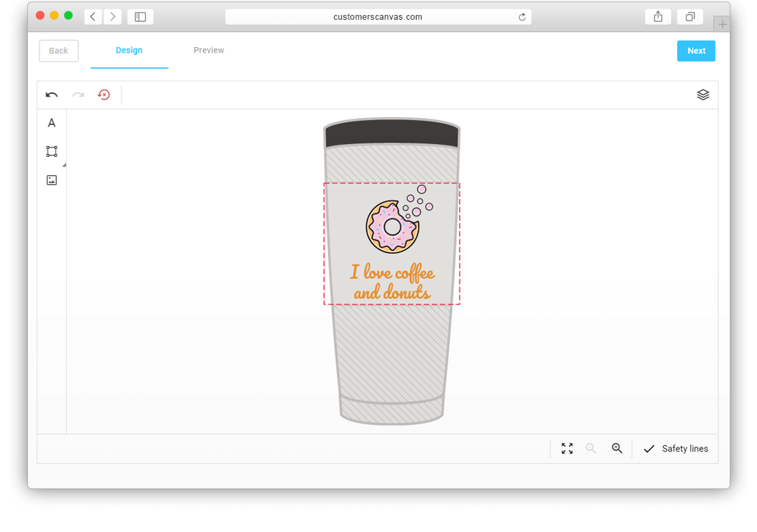Fit the design to screen
The height and width of the screenshot is (532, 757).
pyautogui.click(x=567, y=448)
